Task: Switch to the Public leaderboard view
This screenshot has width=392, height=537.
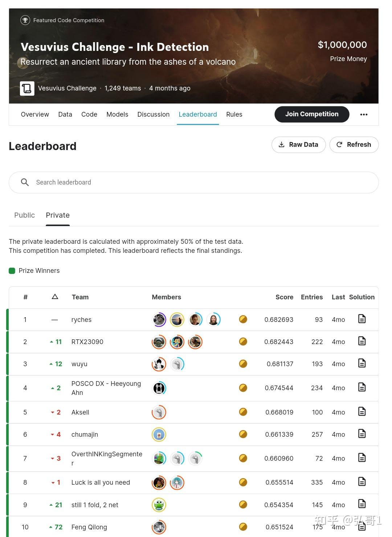Action: [24, 215]
